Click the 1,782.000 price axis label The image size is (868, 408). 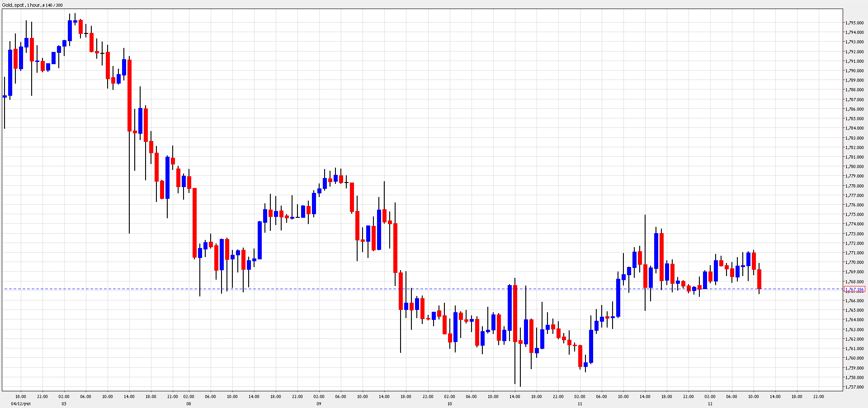point(854,148)
